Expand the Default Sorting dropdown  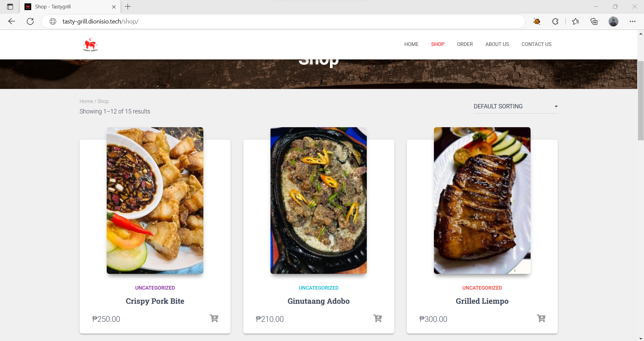(x=515, y=106)
